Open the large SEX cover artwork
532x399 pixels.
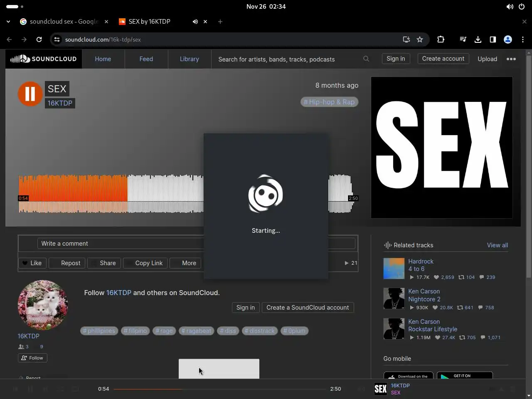pos(441,148)
